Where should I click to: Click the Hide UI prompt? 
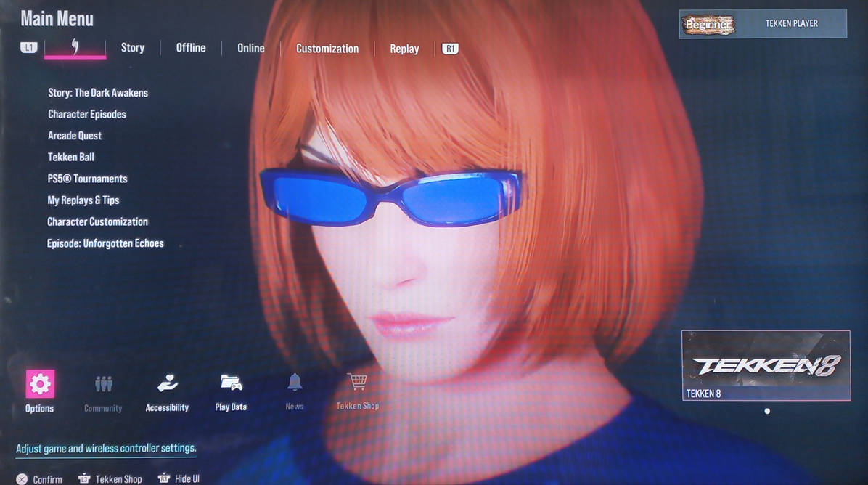[179, 478]
